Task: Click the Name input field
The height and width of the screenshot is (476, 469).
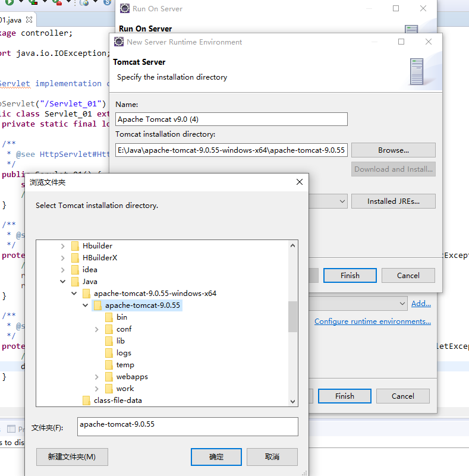Action: point(231,119)
